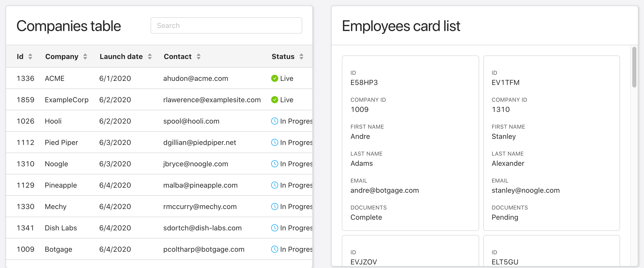The height and width of the screenshot is (268, 644).
Task: Click the In Progress clock icon for Pied Piper
Action: pos(274,142)
